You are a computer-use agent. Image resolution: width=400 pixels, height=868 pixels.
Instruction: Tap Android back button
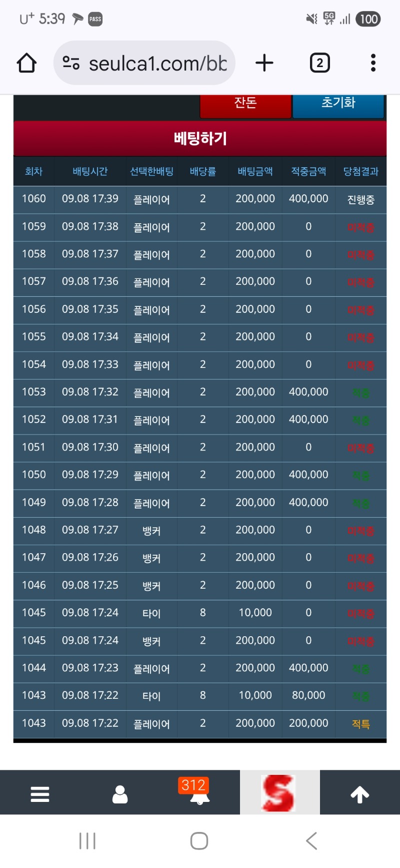(x=311, y=841)
